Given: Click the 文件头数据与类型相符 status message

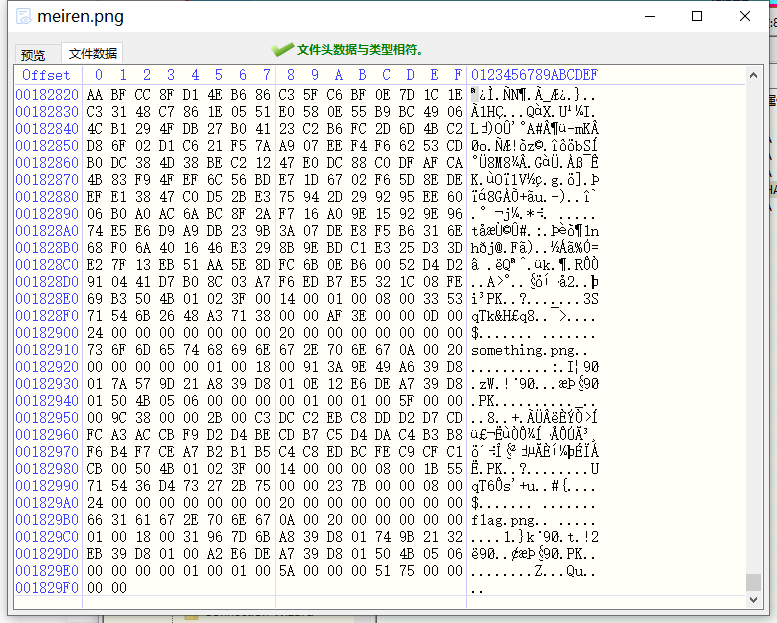Looking at the screenshot, I should coord(360,50).
